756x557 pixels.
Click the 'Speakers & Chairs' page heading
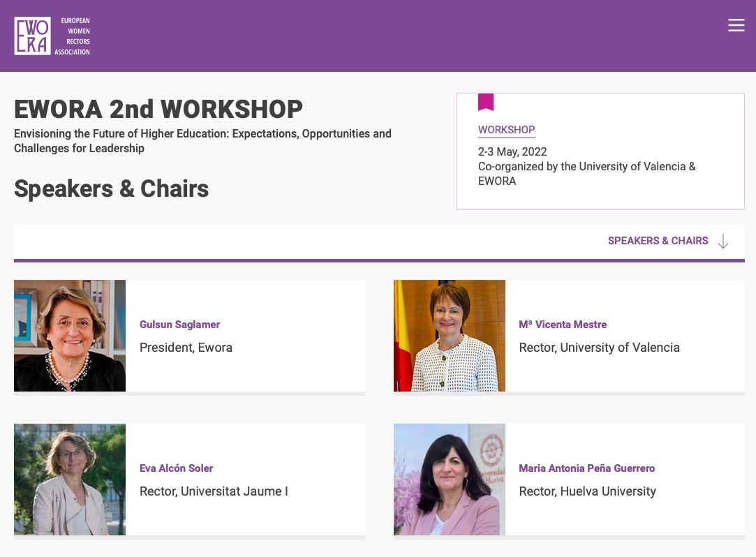pyautogui.click(x=112, y=188)
